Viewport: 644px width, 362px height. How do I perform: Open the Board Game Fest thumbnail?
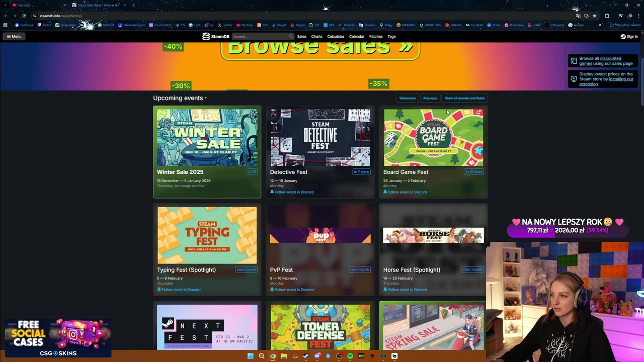[x=433, y=137]
